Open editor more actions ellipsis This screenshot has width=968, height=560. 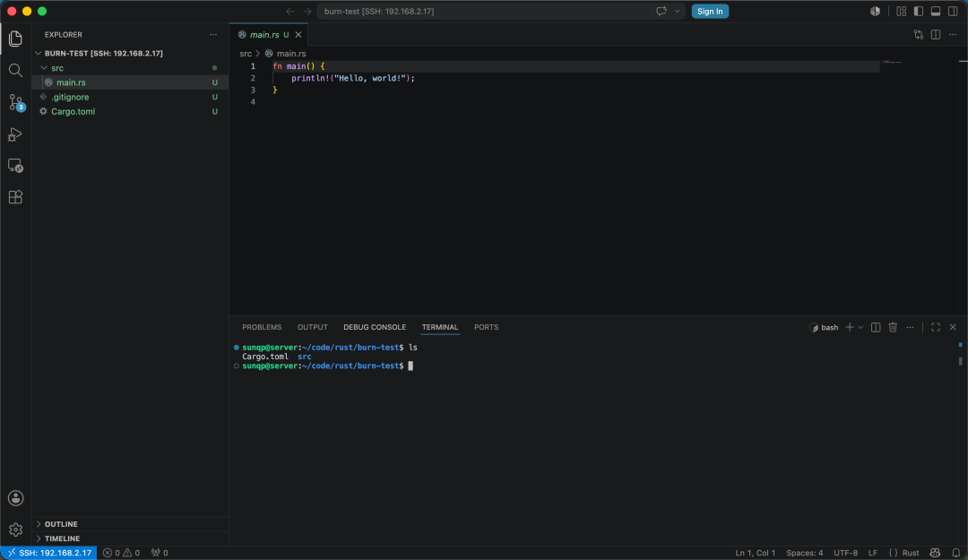[953, 35]
